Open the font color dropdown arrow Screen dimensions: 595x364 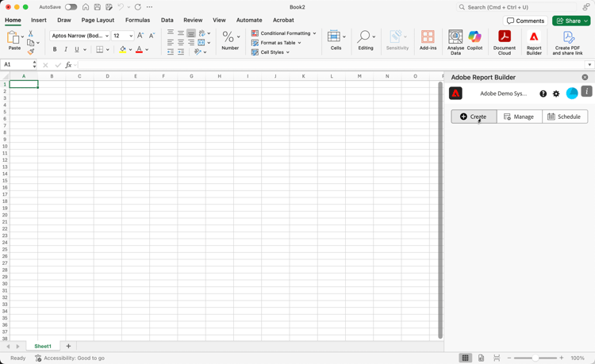(x=147, y=50)
